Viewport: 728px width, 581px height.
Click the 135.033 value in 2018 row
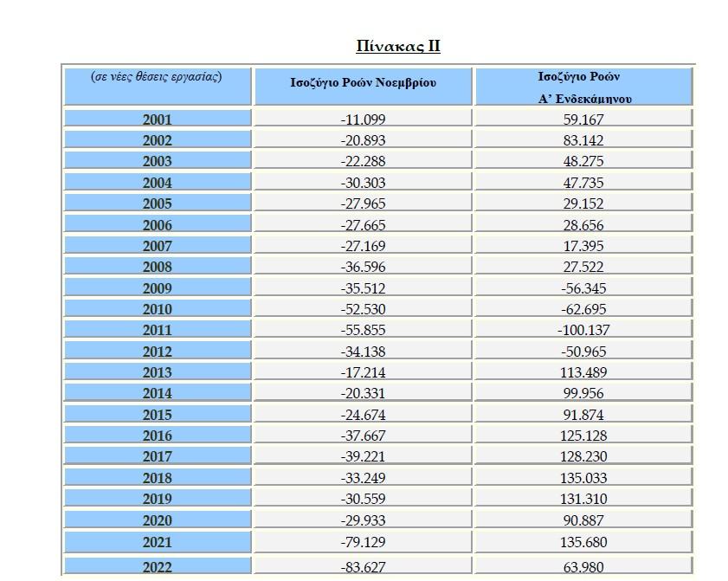tap(583, 476)
